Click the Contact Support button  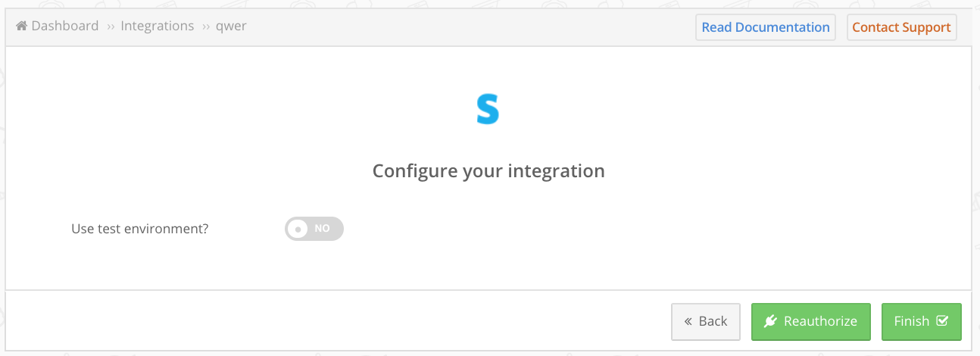(x=901, y=27)
